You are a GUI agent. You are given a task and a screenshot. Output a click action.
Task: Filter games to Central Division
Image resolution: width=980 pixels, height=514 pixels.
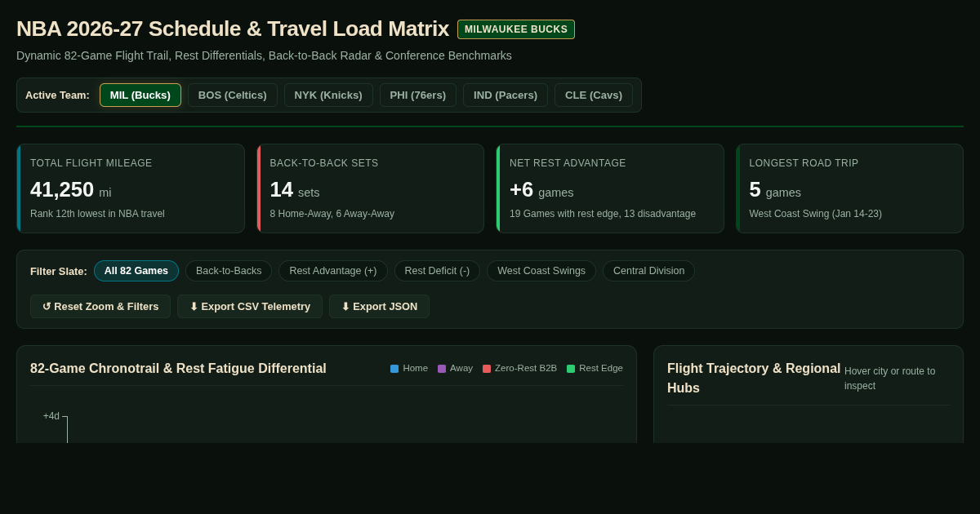(649, 271)
